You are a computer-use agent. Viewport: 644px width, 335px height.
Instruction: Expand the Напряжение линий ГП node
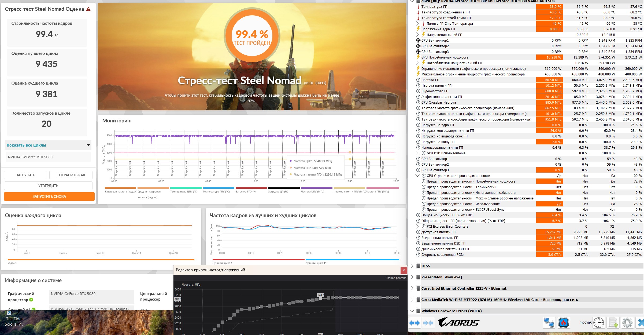[417, 35]
